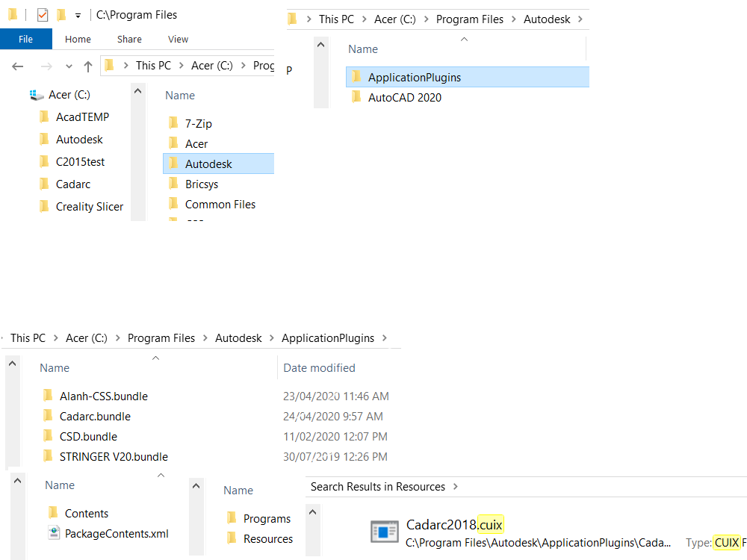Select the Cadarc.bundle folder
The image size is (747, 560).
click(95, 416)
